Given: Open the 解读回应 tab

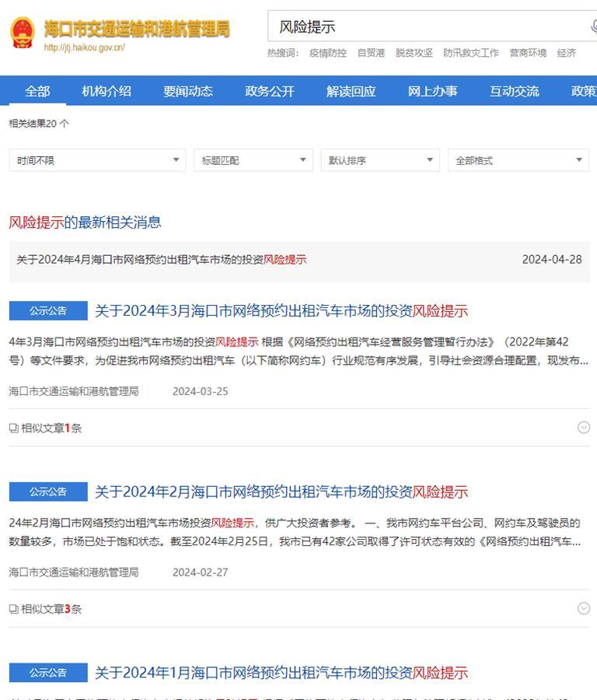Looking at the screenshot, I should click(x=351, y=91).
